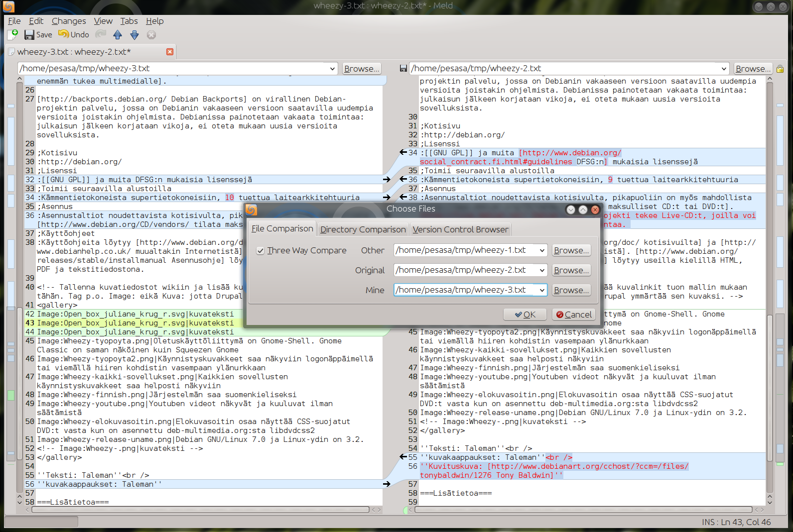Switch to Directory Comparison tab

(x=363, y=229)
